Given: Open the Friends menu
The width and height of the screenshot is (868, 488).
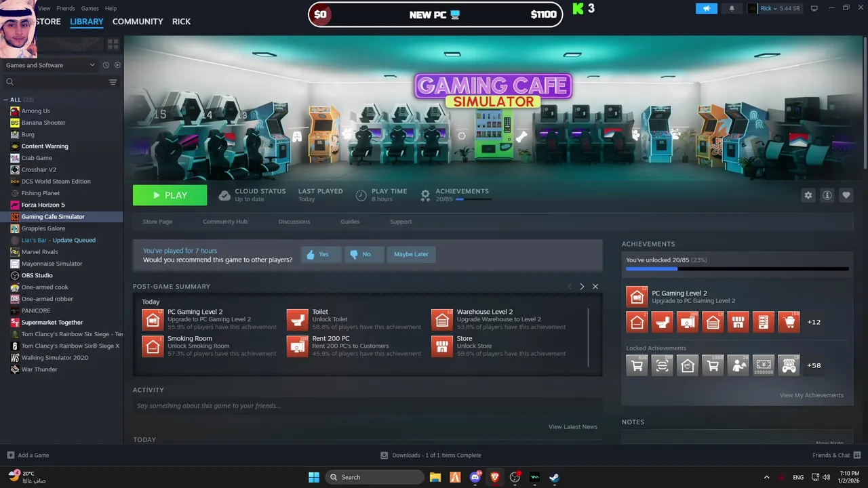Looking at the screenshot, I should point(66,8).
